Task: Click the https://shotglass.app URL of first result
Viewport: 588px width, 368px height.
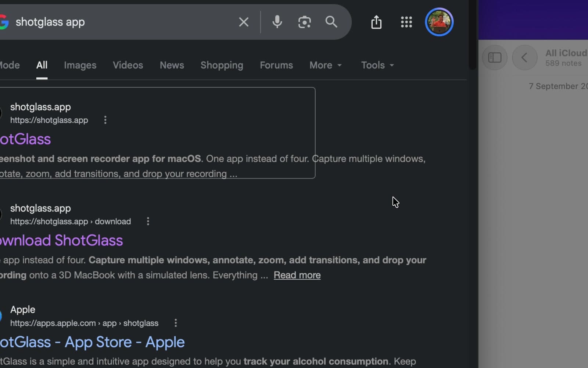Action: [x=49, y=120]
